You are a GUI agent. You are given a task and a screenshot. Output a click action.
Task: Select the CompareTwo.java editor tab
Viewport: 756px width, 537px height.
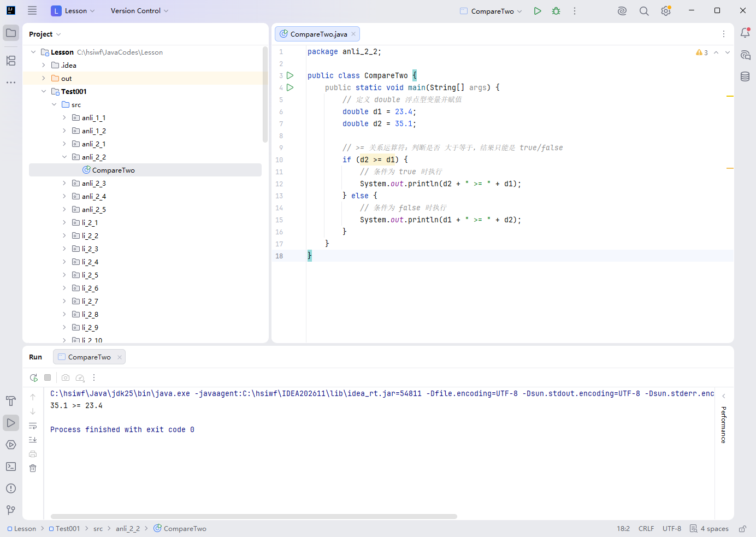click(x=317, y=34)
